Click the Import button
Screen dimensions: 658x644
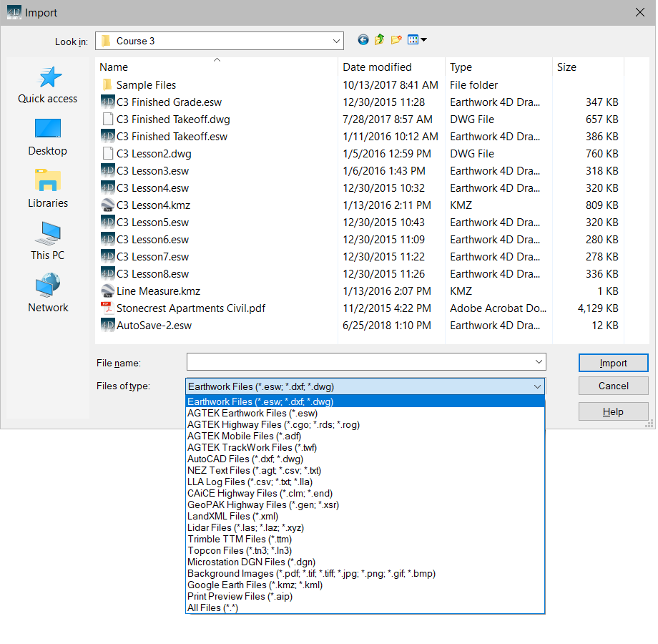pos(613,363)
